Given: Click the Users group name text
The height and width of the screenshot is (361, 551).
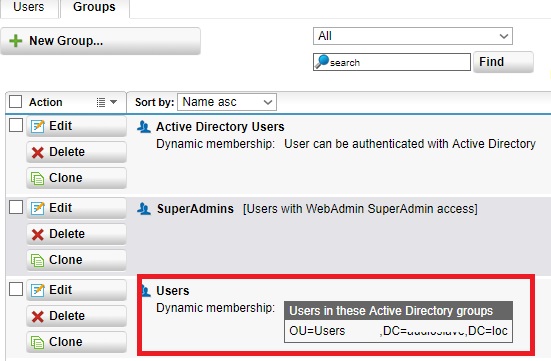Looking at the screenshot, I should pyautogui.click(x=173, y=291).
